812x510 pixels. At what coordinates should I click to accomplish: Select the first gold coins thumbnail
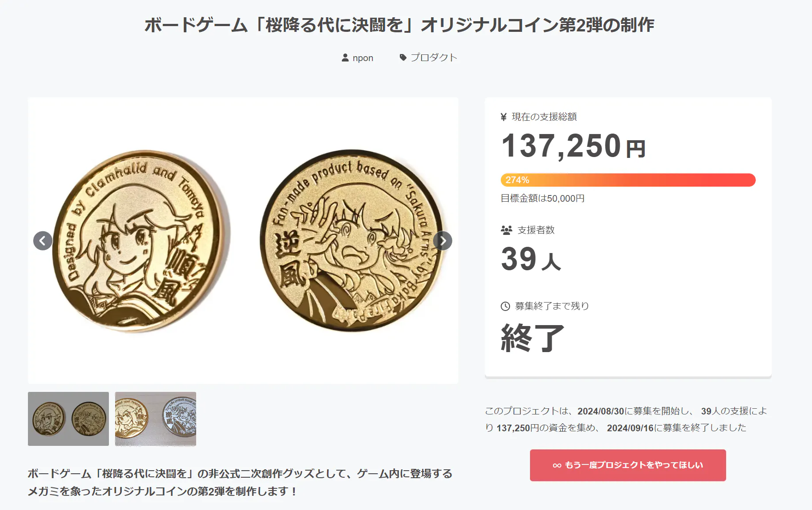pyautogui.click(x=68, y=418)
